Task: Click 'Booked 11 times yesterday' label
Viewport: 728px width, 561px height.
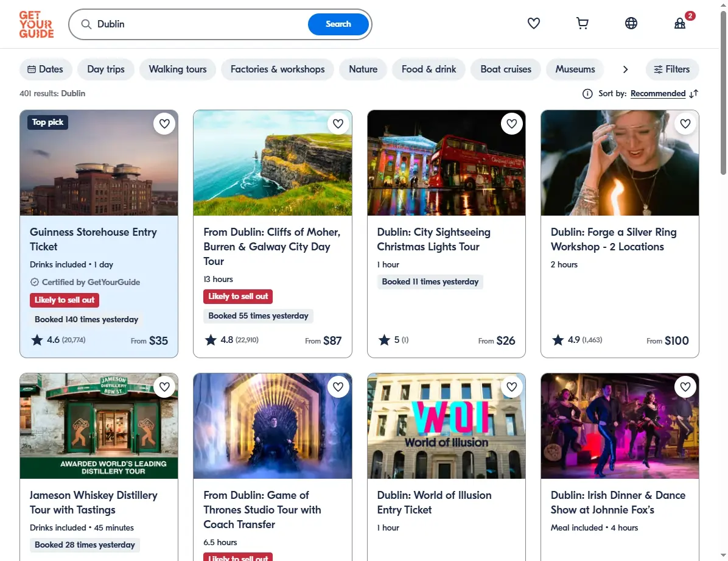Action: click(430, 281)
